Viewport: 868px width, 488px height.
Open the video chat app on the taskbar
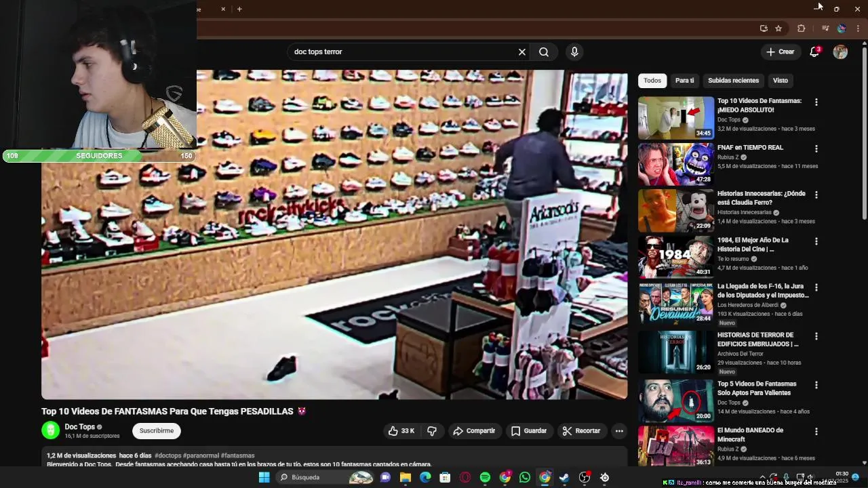coord(385,477)
